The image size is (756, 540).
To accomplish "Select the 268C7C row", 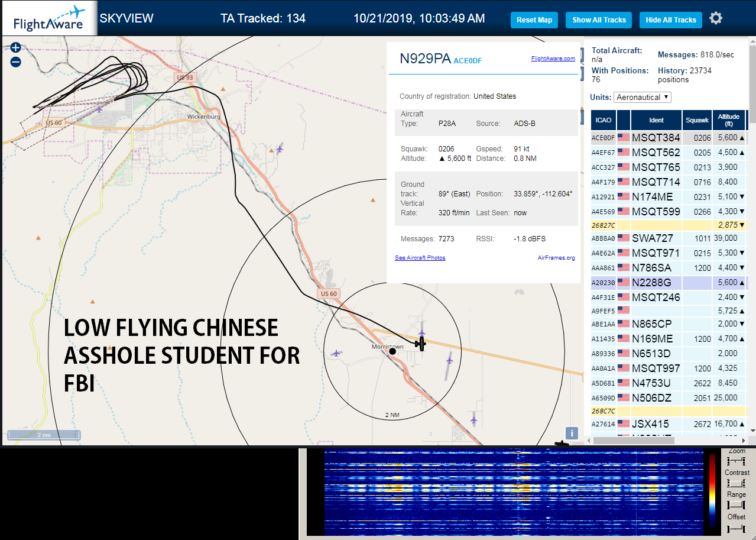I will point(669,410).
